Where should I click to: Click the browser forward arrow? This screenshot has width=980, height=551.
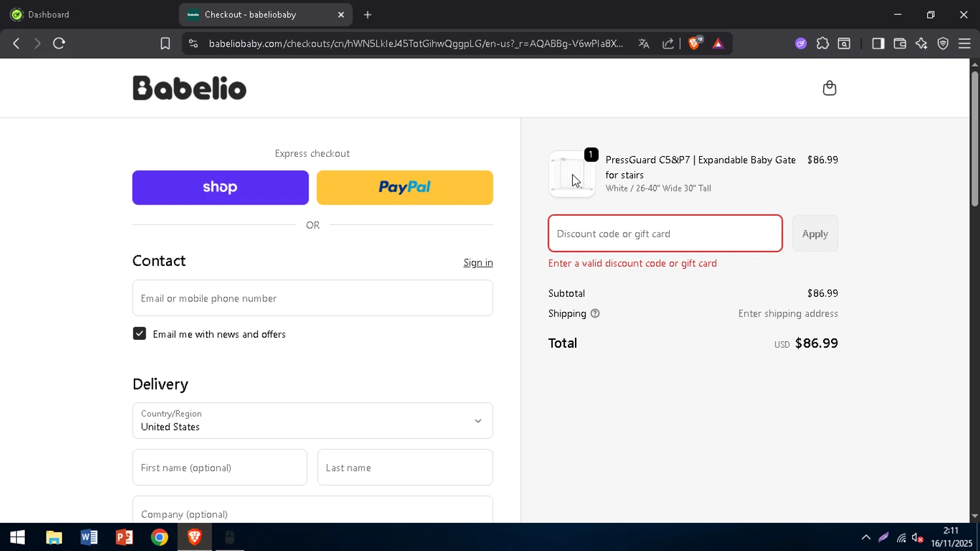click(x=37, y=44)
